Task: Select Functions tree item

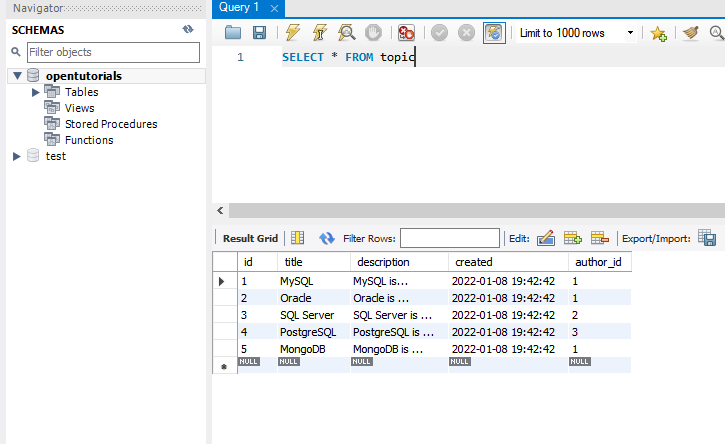Action: (x=89, y=140)
